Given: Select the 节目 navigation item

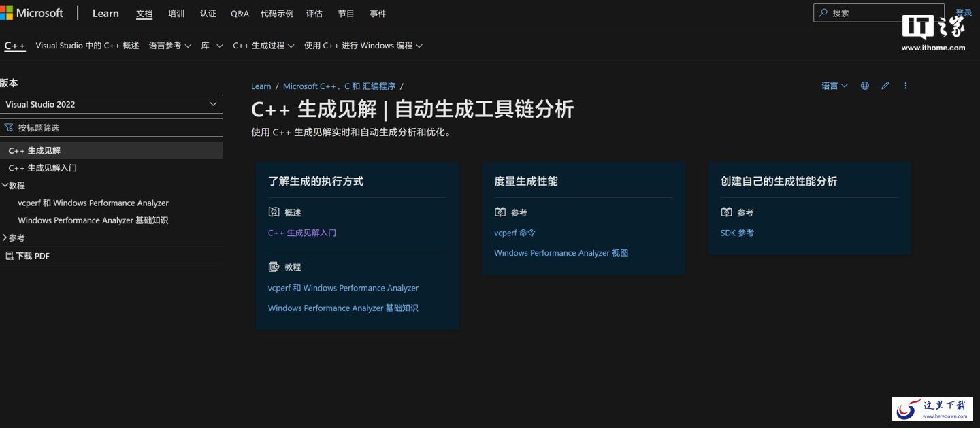Looking at the screenshot, I should click(346, 14).
